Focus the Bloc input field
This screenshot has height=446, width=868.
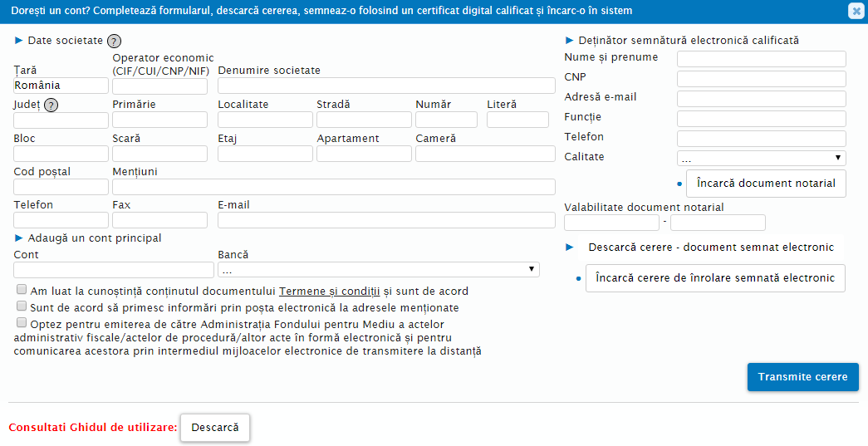[x=61, y=154]
